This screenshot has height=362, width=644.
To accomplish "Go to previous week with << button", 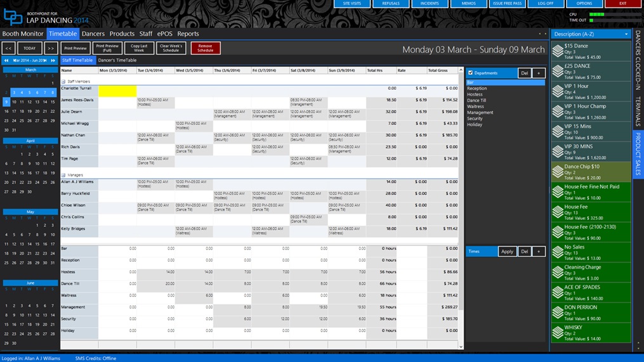I will click(x=9, y=48).
